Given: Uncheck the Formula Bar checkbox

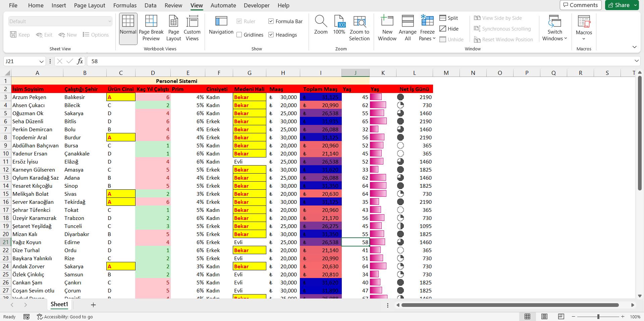Looking at the screenshot, I should pyautogui.click(x=271, y=21).
